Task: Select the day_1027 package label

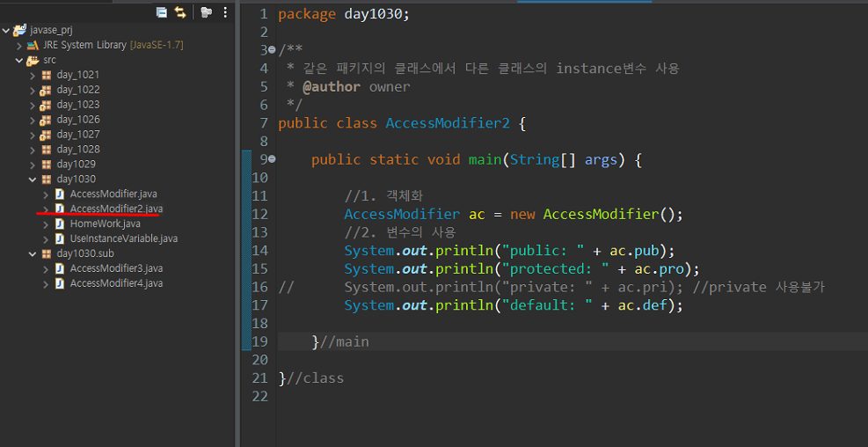Action: (x=78, y=135)
